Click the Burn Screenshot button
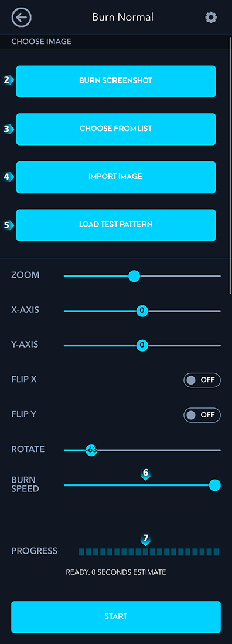The image size is (232, 644). (x=116, y=82)
